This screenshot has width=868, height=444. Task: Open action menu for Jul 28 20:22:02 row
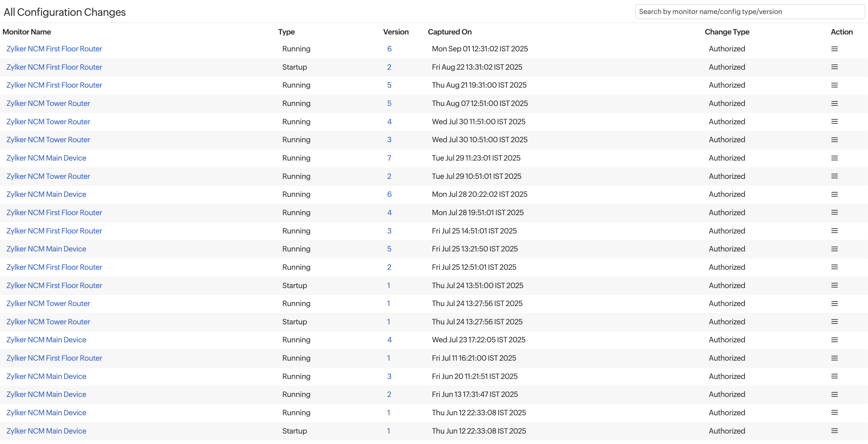[x=834, y=194]
